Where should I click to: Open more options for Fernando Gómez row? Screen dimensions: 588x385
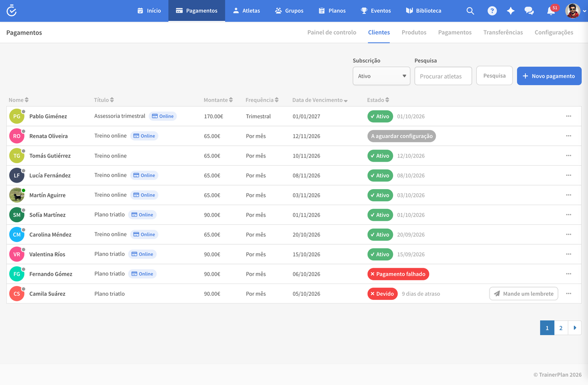pos(569,274)
